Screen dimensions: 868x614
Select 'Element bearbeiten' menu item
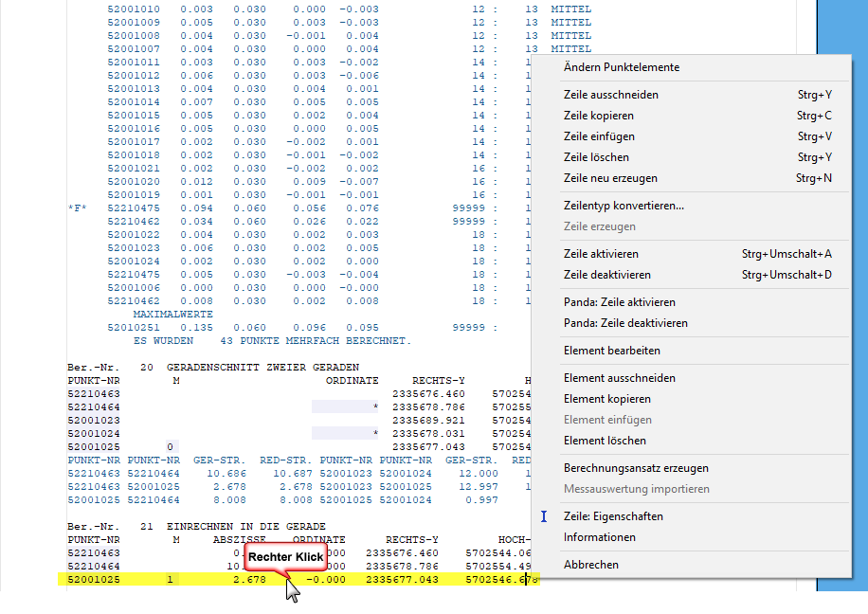point(611,351)
